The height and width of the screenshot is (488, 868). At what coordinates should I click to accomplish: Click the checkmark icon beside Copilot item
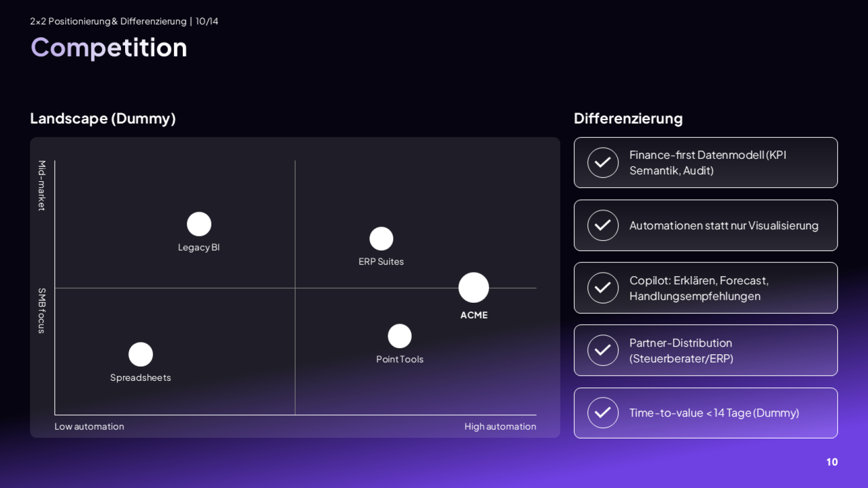pos(603,288)
